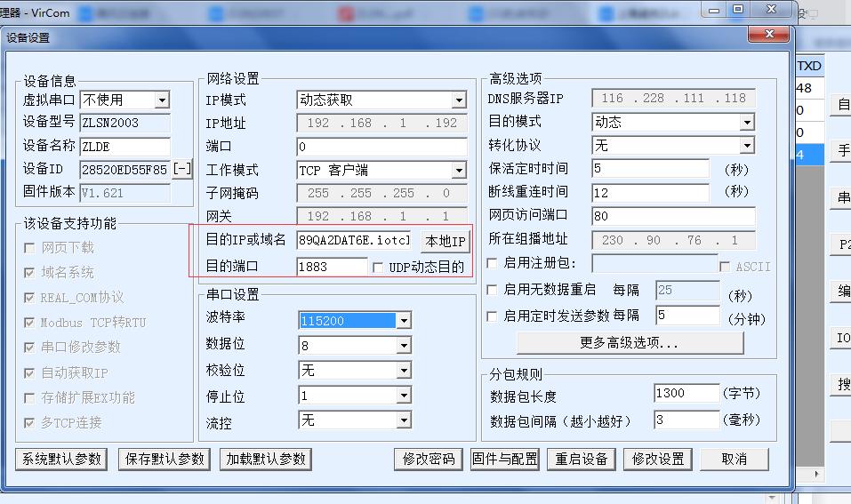Click the 修改密码 button

[x=429, y=459]
